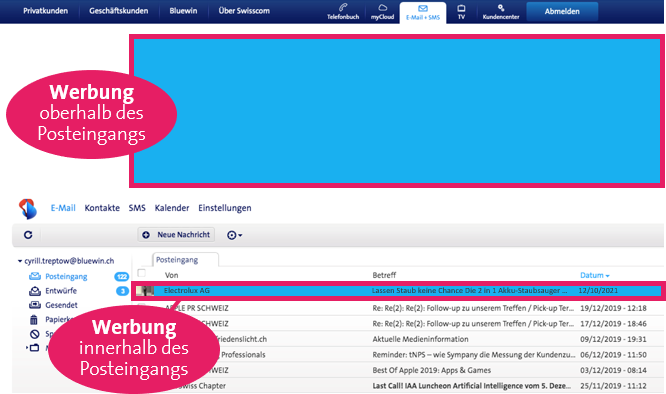The height and width of the screenshot is (394, 666).
Task: Click the Posteingang unread count badge 122
Action: (122, 277)
